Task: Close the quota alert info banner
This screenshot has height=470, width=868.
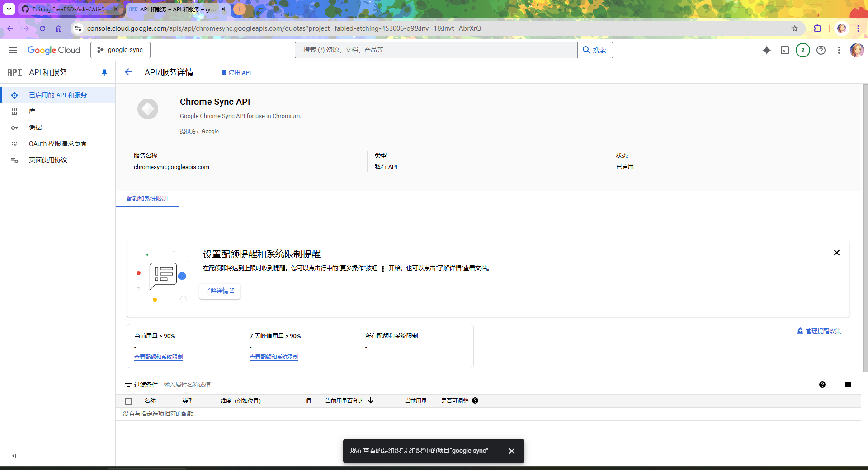Action: [x=837, y=253]
